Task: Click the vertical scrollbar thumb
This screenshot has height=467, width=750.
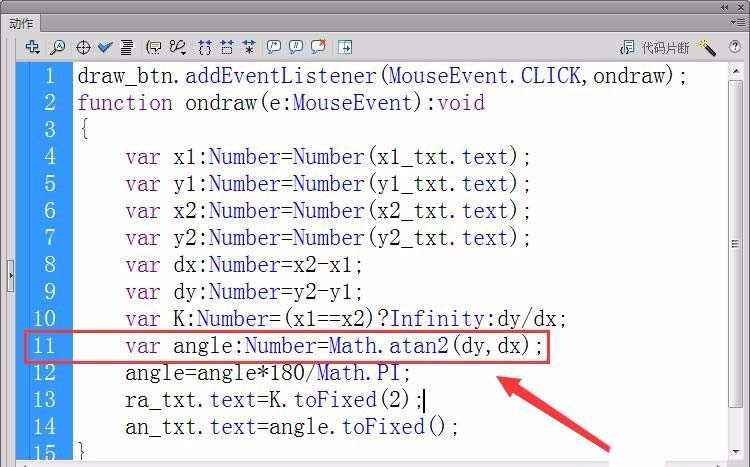Action: point(736,244)
